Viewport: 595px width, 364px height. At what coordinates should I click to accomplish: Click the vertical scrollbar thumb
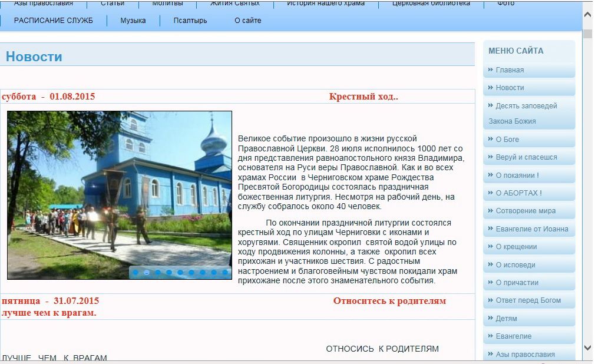tap(587, 34)
